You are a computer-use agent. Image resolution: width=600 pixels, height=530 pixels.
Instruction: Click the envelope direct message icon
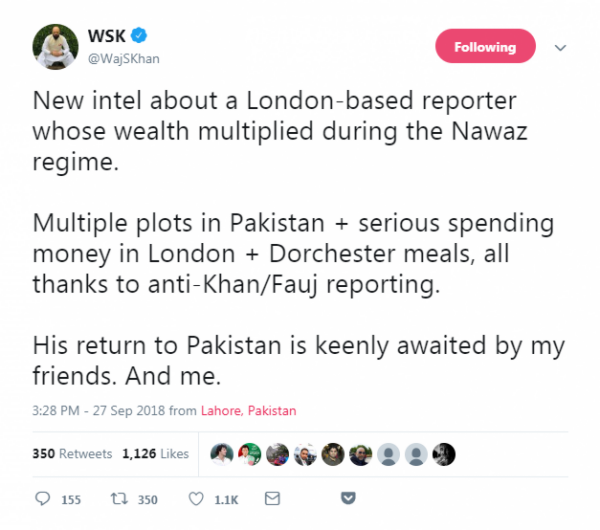[x=271, y=498]
